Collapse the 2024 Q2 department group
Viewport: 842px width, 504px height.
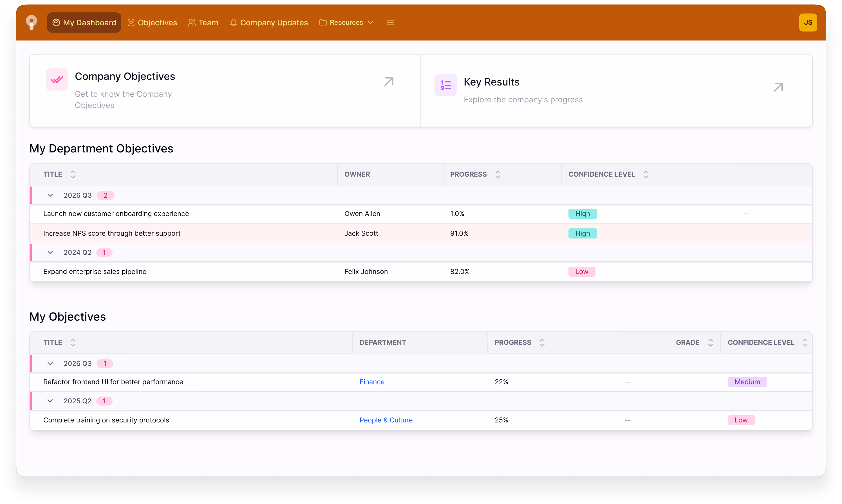click(50, 252)
